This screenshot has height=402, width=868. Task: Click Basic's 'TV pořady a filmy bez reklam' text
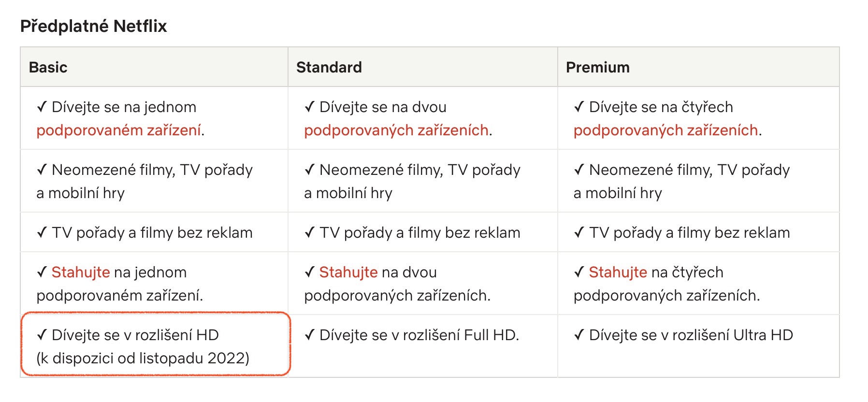152,233
